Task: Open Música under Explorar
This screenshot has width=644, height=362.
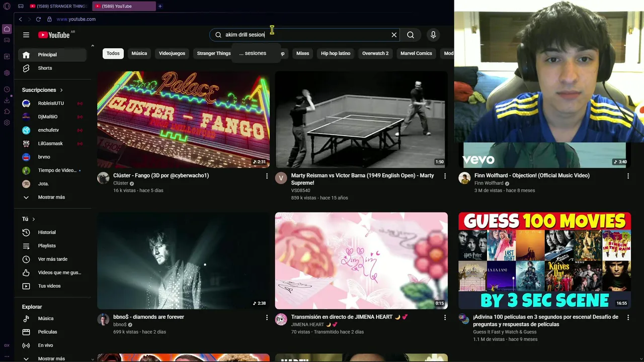Action: click(x=52, y=318)
